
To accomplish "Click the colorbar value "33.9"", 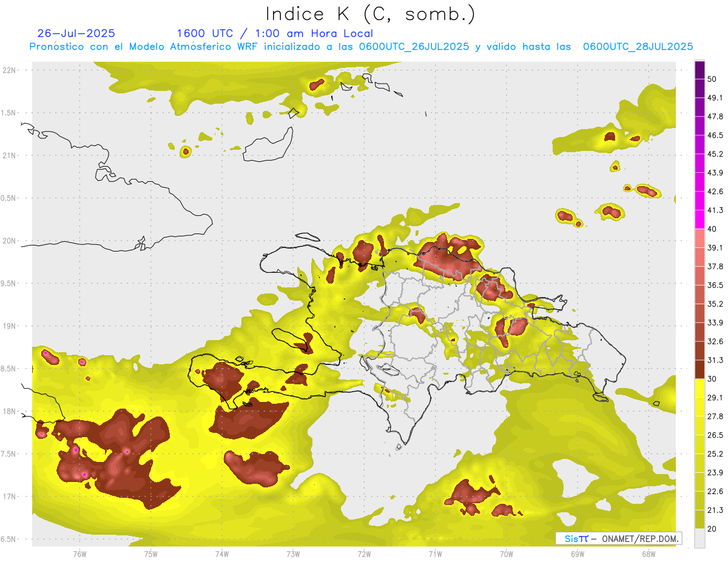I will 715,323.
